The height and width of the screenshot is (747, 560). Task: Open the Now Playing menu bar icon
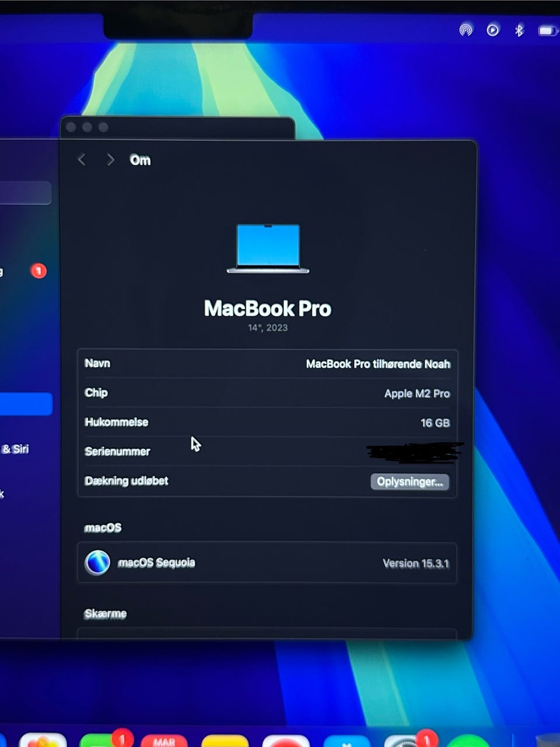493,29
